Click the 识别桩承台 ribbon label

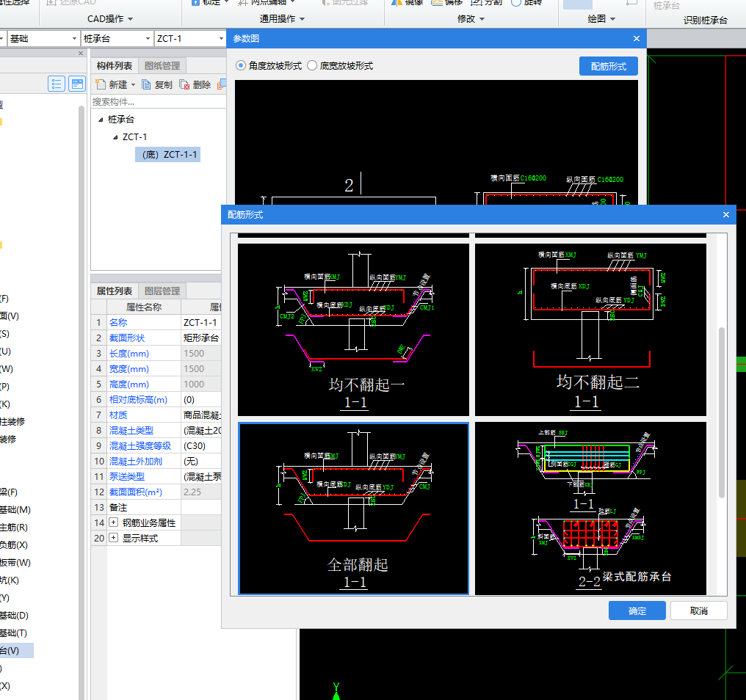[706, 20]
